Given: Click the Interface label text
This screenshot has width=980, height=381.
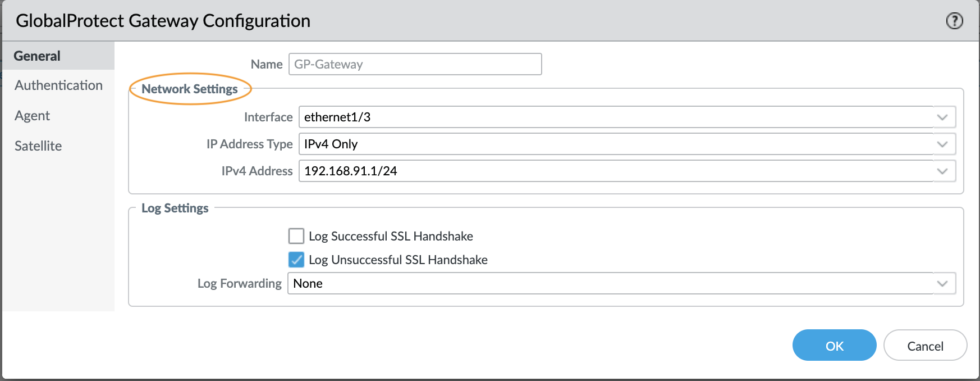Looking at the screenshot, I should tap(268, 117).
